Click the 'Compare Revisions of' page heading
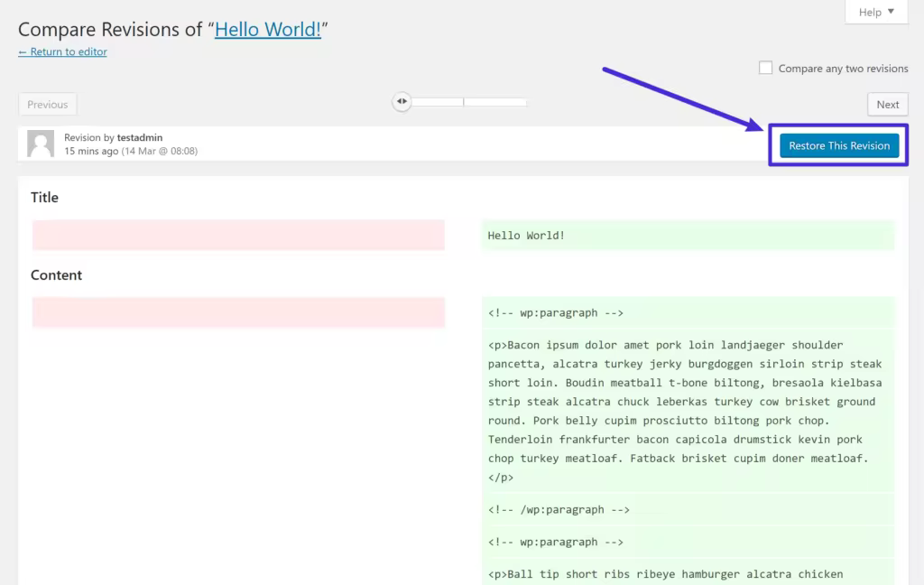 [172, 29]
